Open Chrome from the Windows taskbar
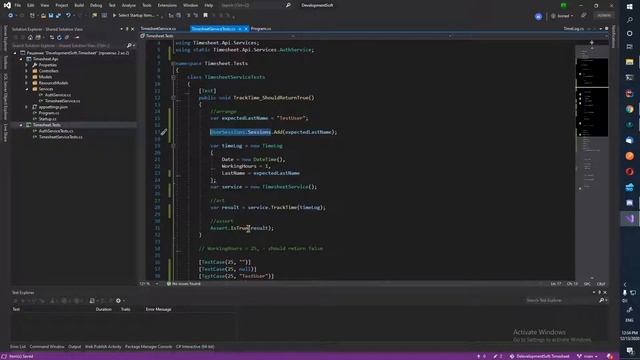 coord(629,109)
